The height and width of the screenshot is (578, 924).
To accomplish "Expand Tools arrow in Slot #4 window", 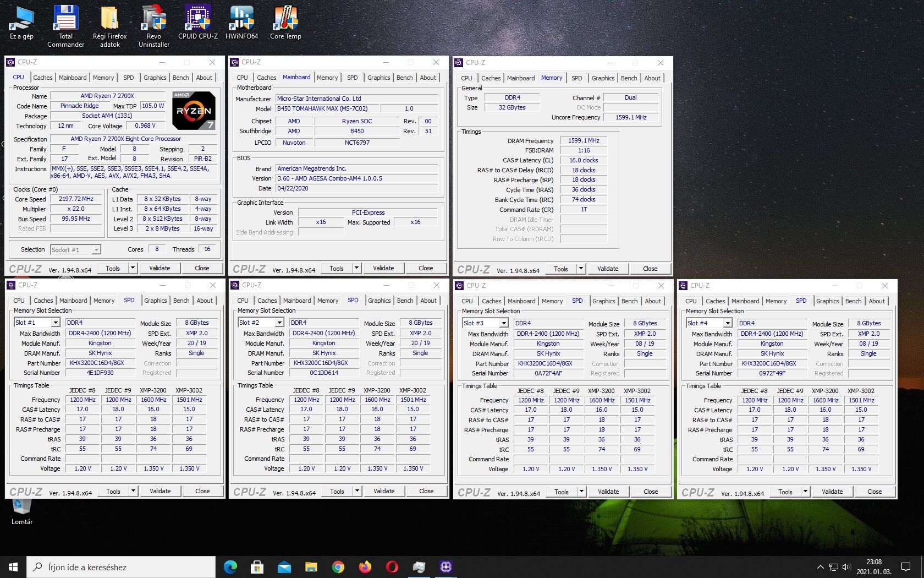I will (x=805, y=492).
